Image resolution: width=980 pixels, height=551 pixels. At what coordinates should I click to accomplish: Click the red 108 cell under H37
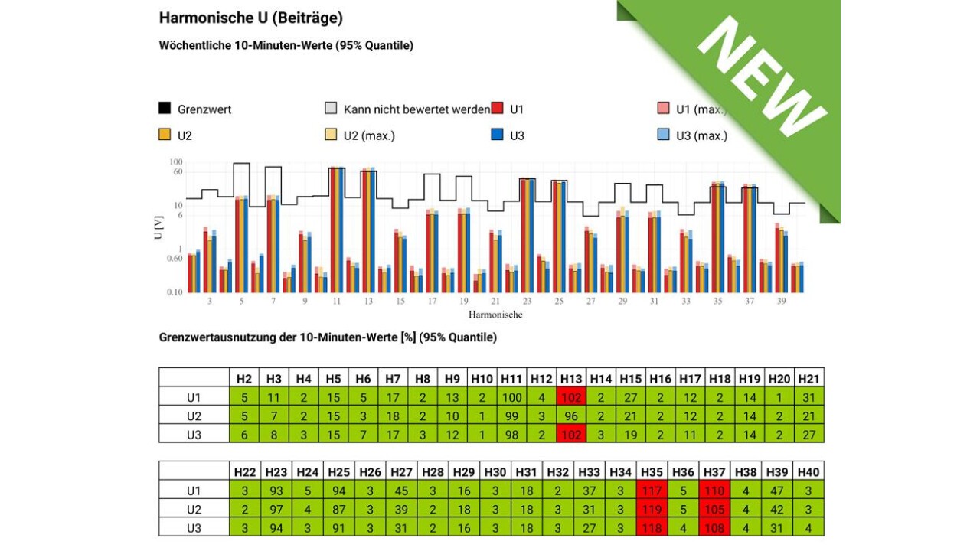point(715,527)
